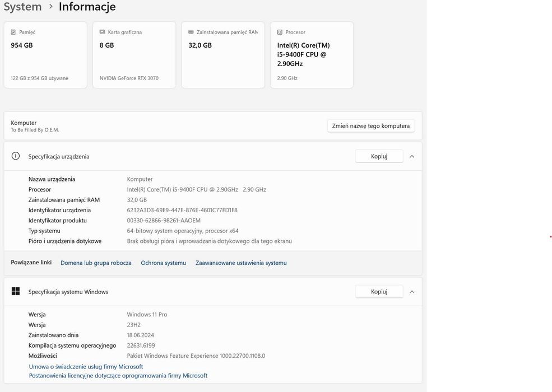The image size is (552, 392).
Task: Open the Zainstalowana pamięć RAM 32,0 GB card
Action: (x=223, y=55)
